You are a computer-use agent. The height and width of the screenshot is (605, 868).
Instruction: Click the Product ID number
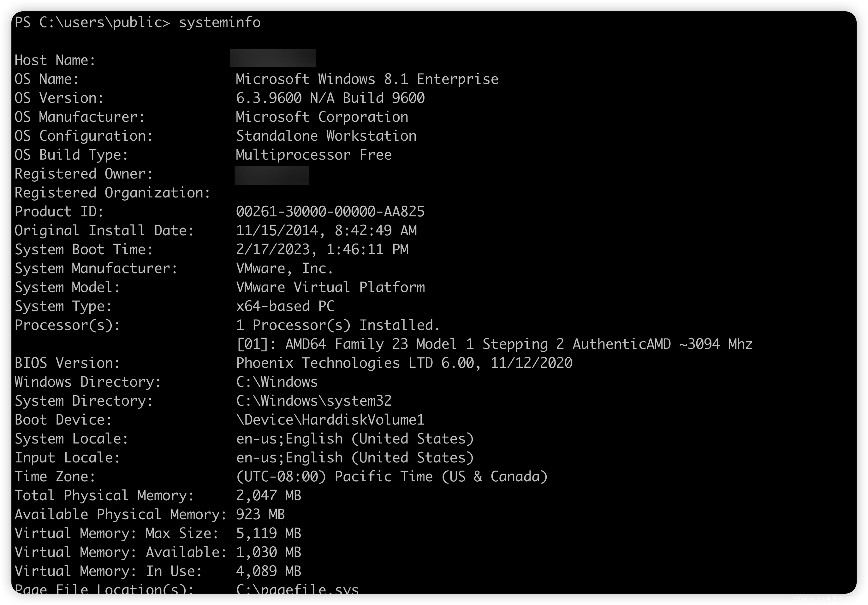pyautogui.click(x=330, y=212)
